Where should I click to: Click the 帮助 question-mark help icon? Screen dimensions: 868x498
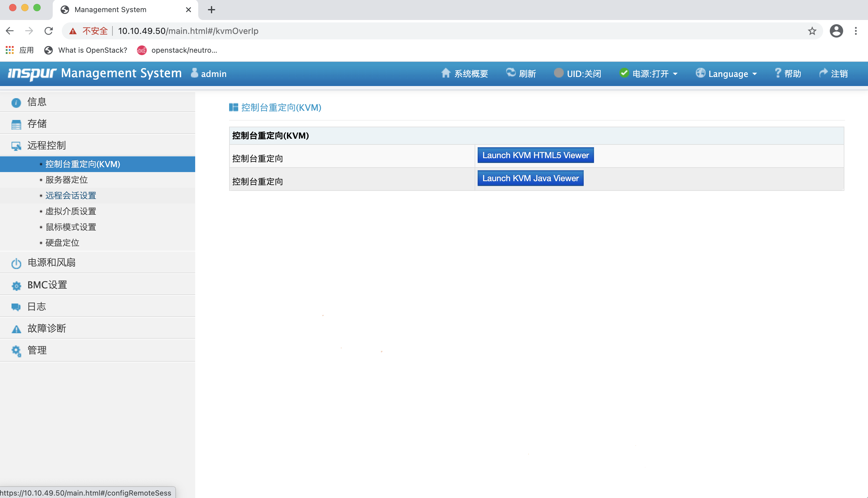[x=777, y=72]
